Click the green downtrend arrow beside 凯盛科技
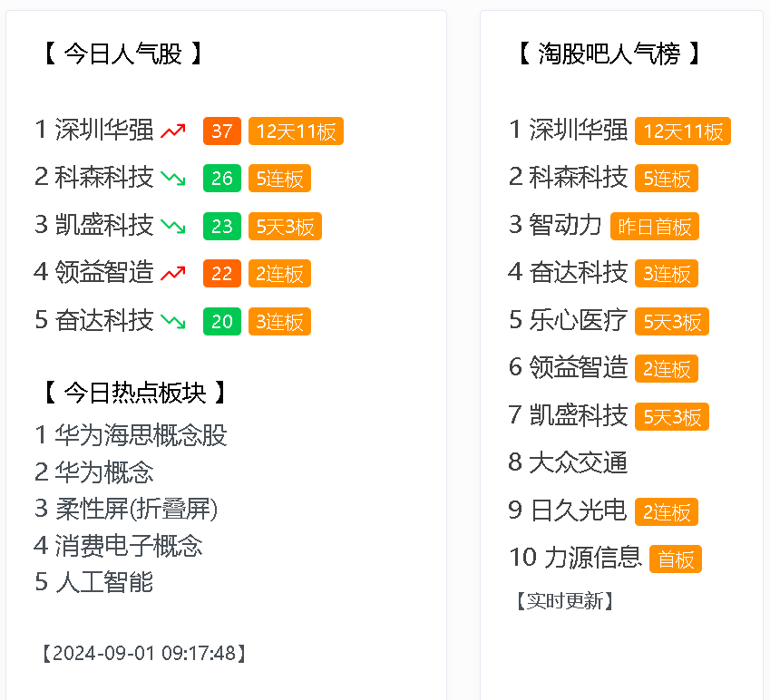Image resolution: width=770 pixels, height=700 pixels. click(x=173, y=227)
